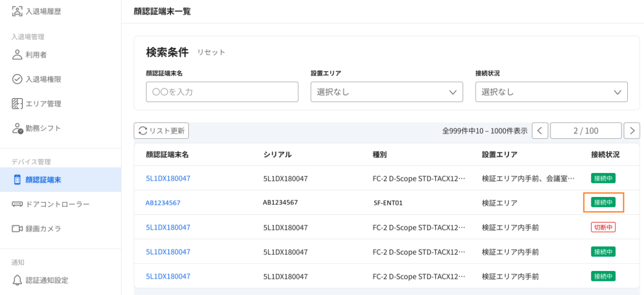Click the 顔認証端末名 column header

coord(167,155)
